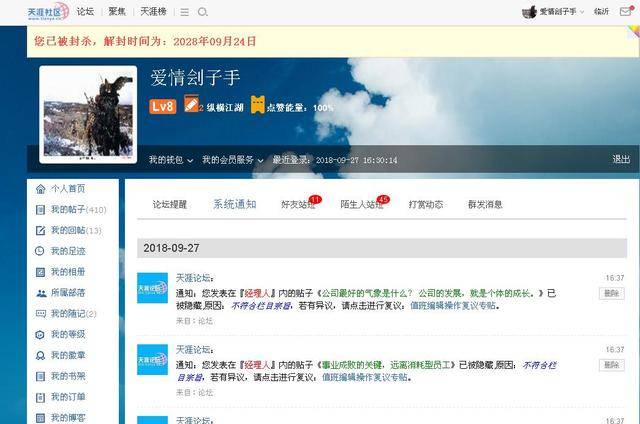This screenshot has height=424, width=640.
Task: Click the profile avatar picture
Action: (x=88, y=114)
